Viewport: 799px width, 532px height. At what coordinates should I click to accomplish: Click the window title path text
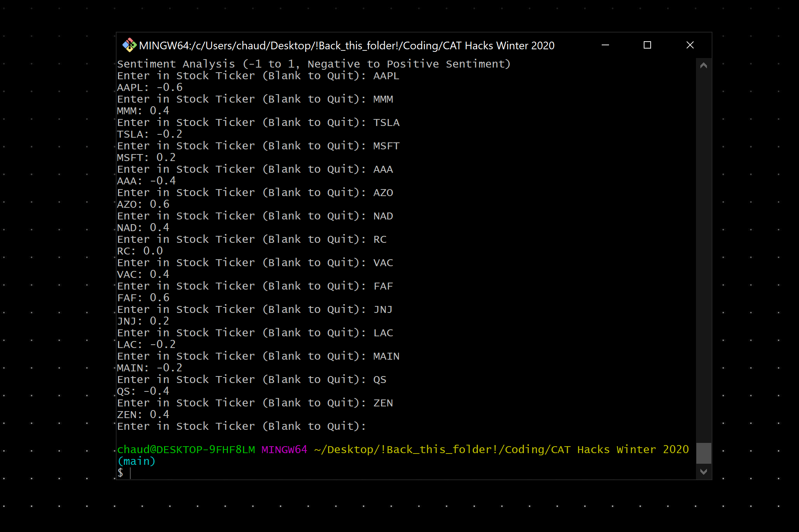pyautogui.click(x=346, y=46)
